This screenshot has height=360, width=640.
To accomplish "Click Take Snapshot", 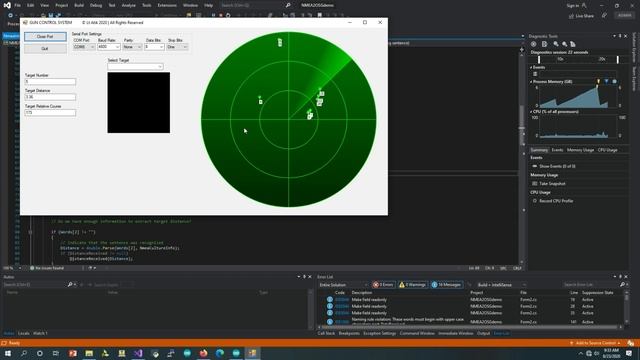I will [x=552, y=184].
